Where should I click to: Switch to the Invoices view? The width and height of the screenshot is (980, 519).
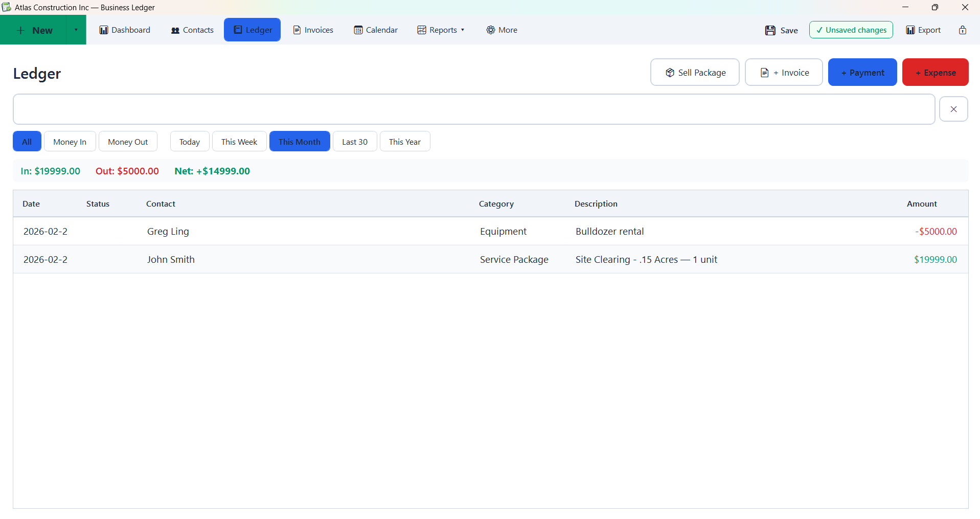313,30
